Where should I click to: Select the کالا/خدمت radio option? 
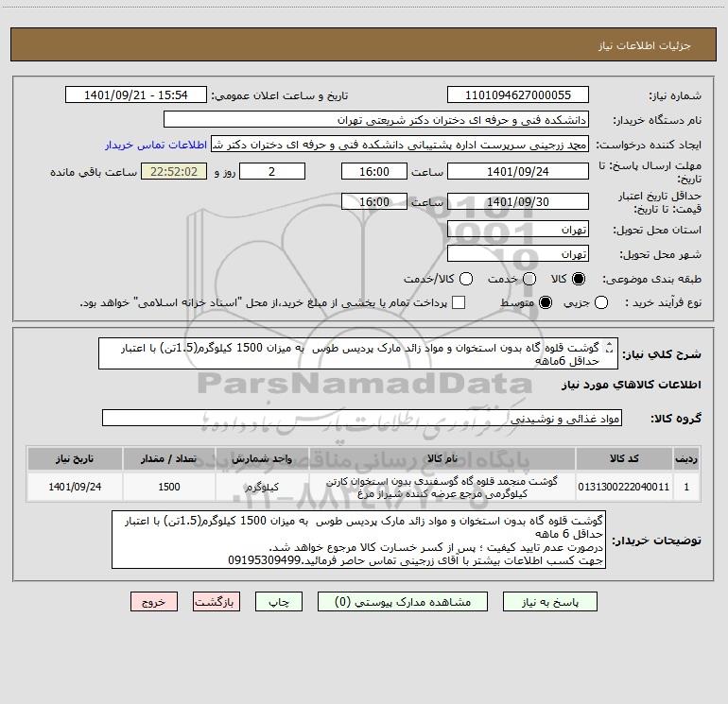pos(466,279)
